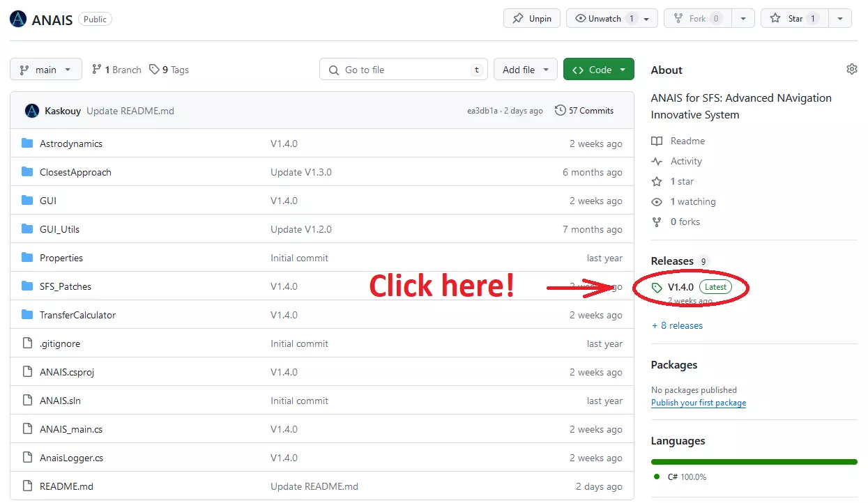Image resolution: width=868 pixels, height=503 pixels.
Task: Expand the Fork dropdown arrow
Action: click(743, 19)
